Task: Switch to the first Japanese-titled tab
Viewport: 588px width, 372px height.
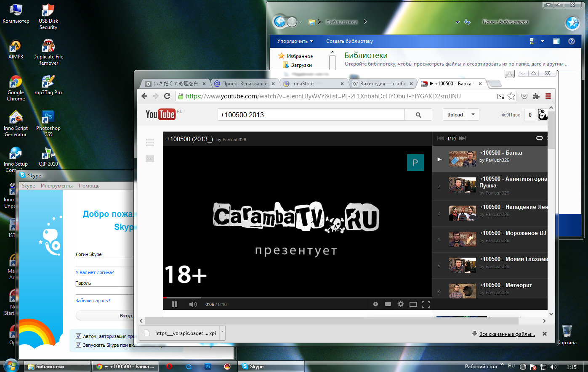Action: (x=176, y=84)
